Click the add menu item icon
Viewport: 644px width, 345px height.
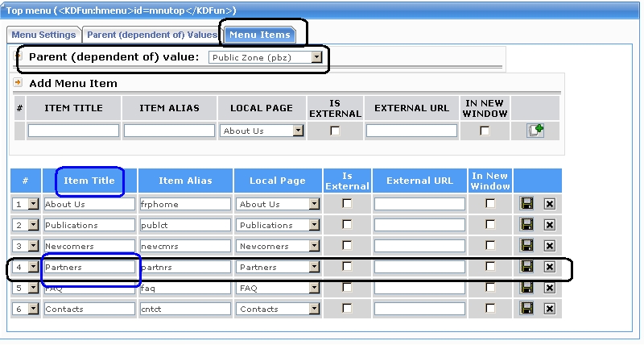pos(535,131)
